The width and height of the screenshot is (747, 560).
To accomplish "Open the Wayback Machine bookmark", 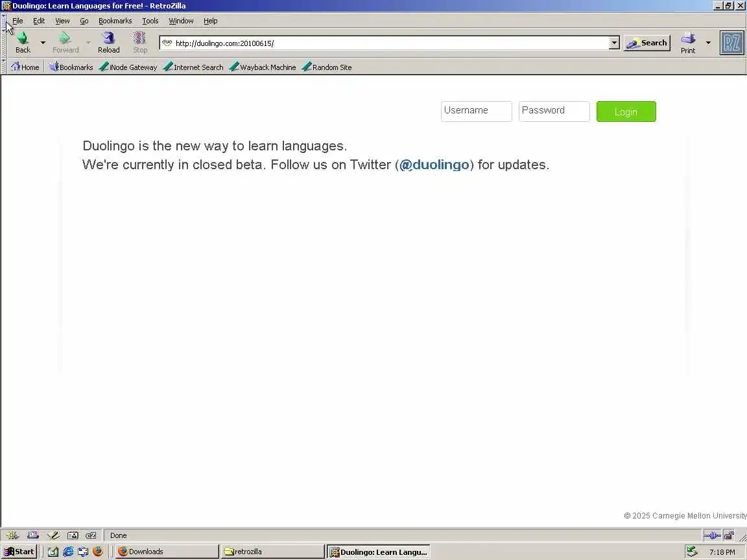I will (x=263, y=67).
